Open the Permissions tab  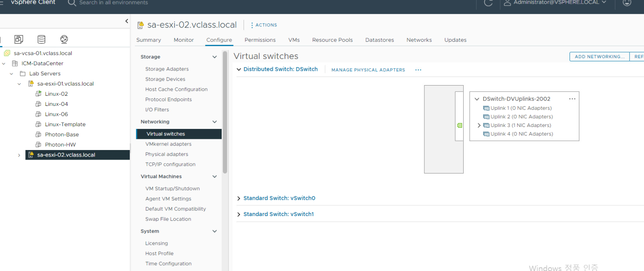pyautogui.click(x=260, y=40)
